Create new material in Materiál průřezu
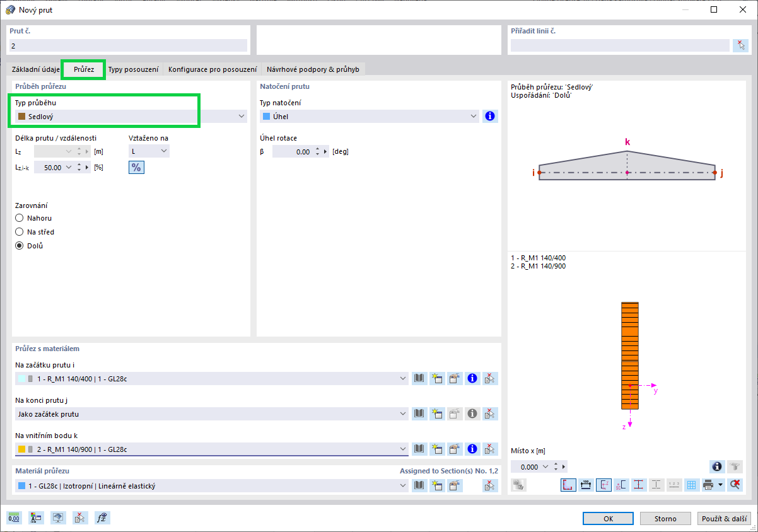 point(436,486)
